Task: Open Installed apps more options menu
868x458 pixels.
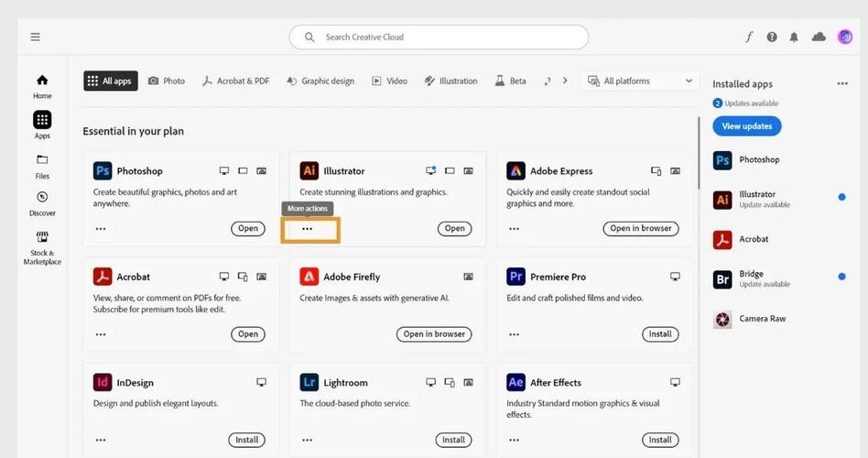Action: pyautogui.click(x=842, y=83)
